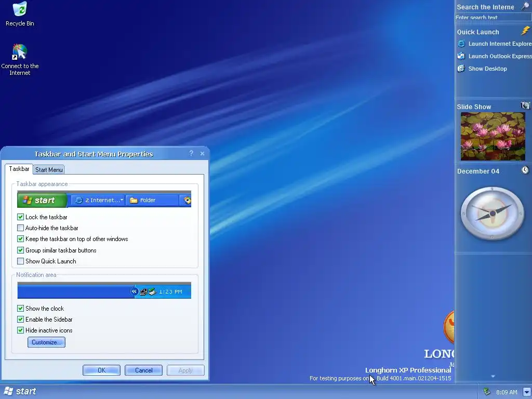Click Launch Internet Explorer link
The width and height of the screenshot is (532, 399).
click(x=500, y=44)
